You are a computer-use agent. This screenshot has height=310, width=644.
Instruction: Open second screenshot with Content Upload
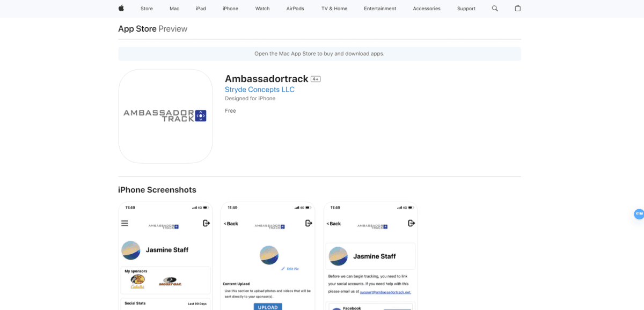(x=268, y=256)
